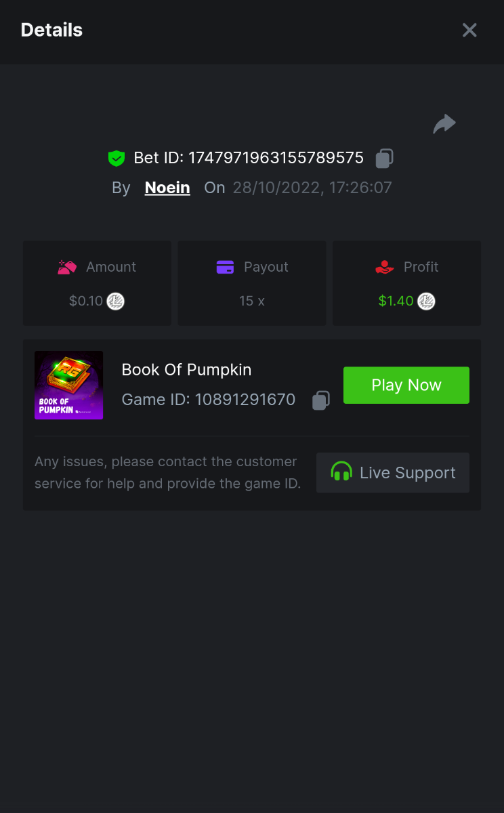Click the pink Amount icon
This screenshot has width=504, height=813.
(x=67, y=267)
